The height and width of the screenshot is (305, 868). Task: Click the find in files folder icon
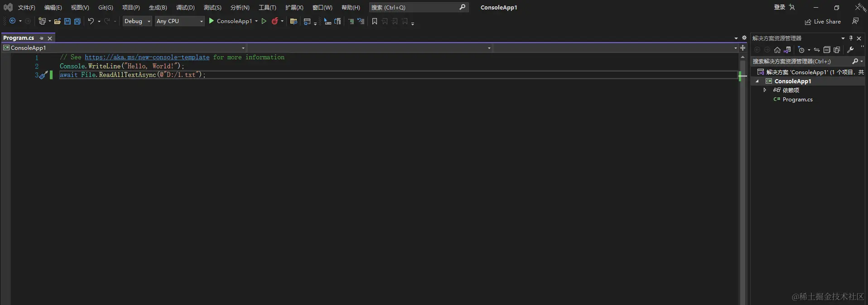(294, 21)
